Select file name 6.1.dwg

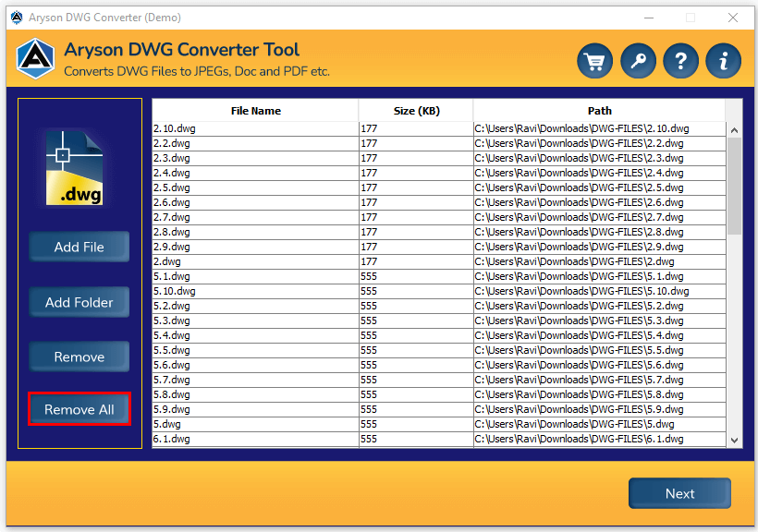255,440
